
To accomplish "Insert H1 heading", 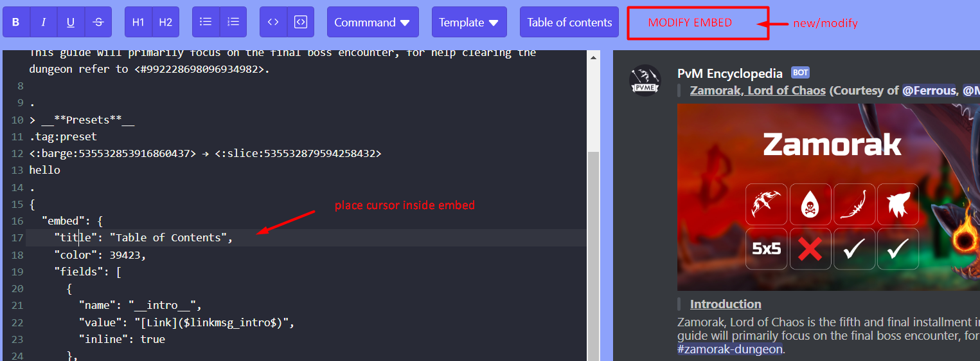I will click(138, 22).
